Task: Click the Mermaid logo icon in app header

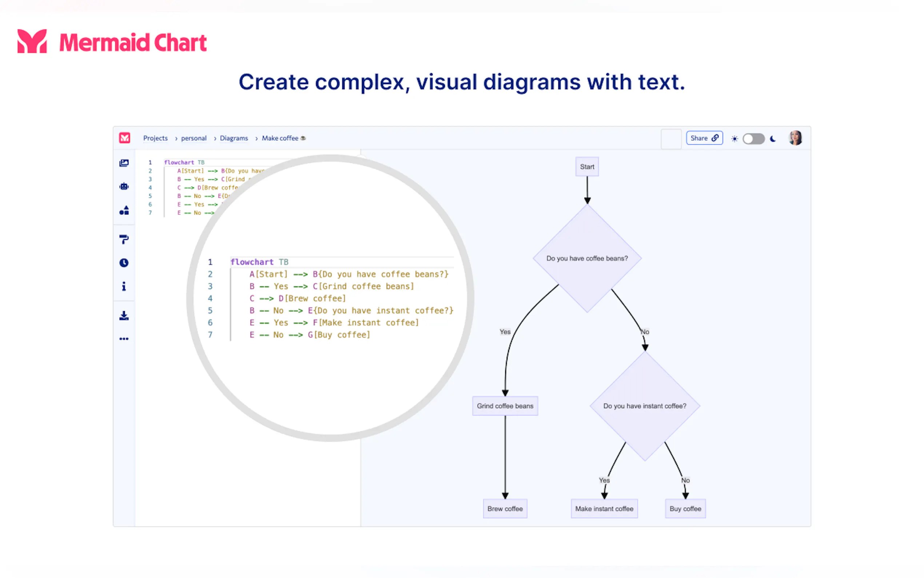Action: (x=124, y=138)
